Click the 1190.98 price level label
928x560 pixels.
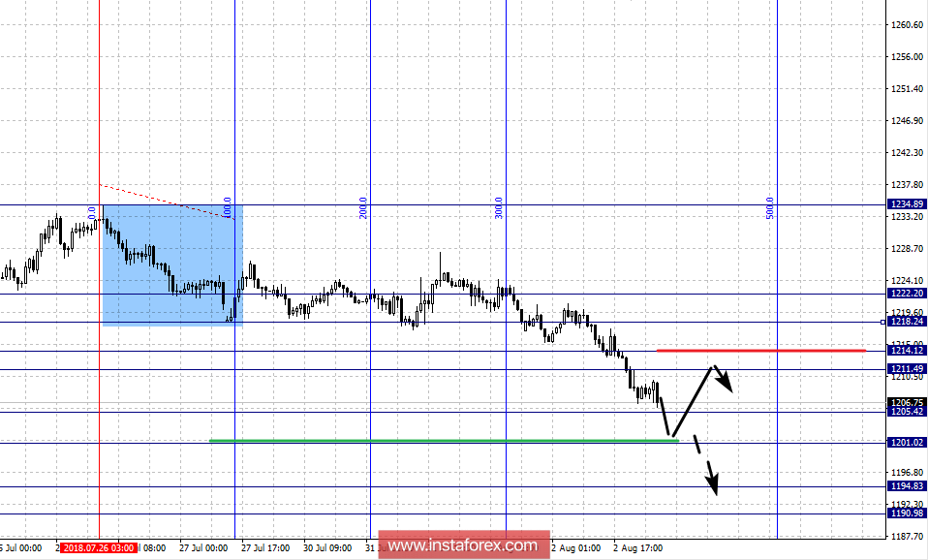coord(908,513)
